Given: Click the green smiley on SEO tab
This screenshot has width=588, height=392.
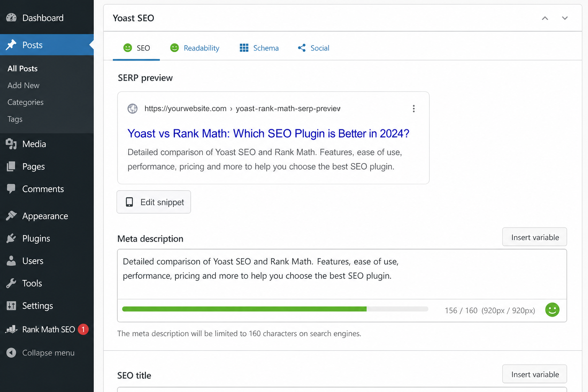Looking at the screenshot, I should click(x=128, y=48).
